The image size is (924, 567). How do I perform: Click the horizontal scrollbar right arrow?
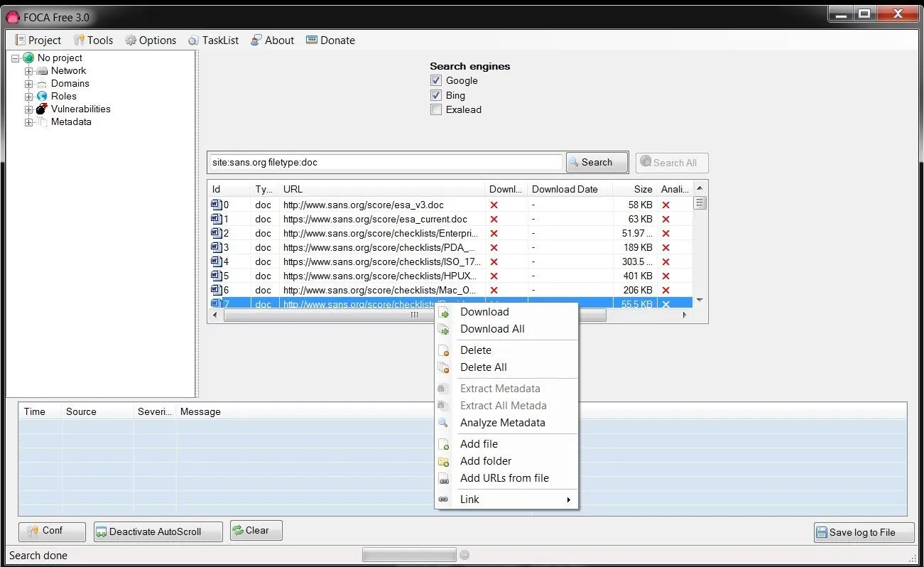[685, 315]
